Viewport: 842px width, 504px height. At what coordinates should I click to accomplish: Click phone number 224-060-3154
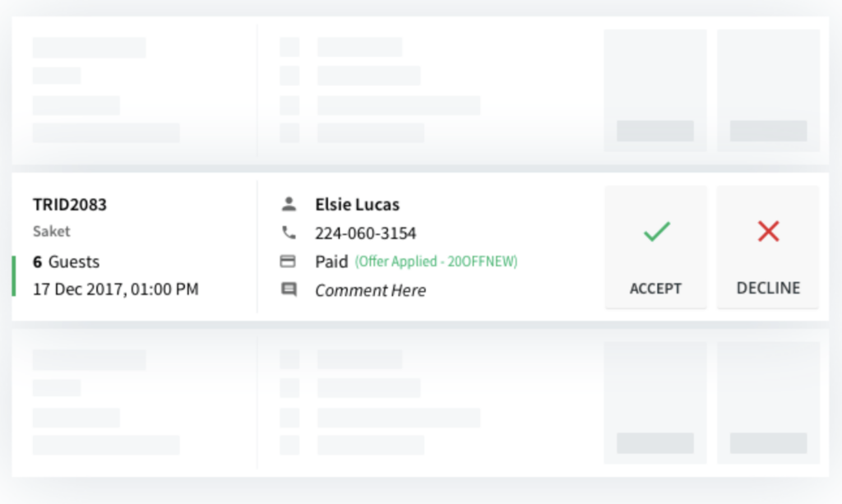[366, 233]
